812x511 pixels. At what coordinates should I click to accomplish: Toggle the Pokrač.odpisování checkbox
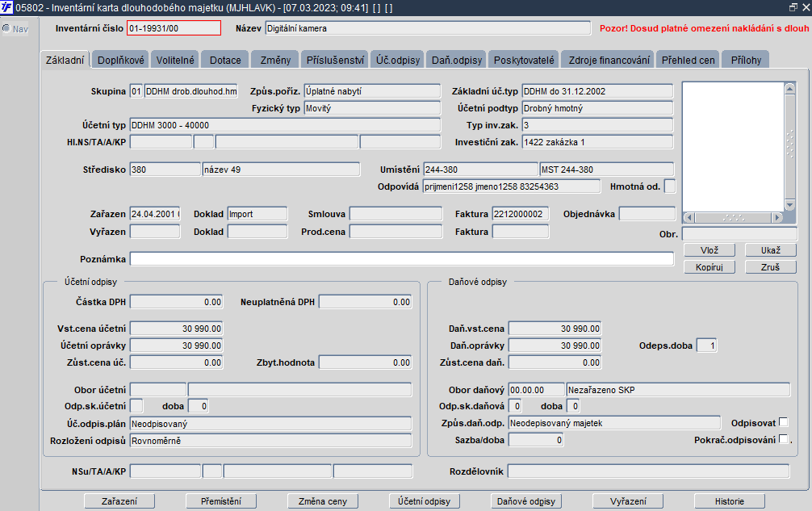point(783,439)
